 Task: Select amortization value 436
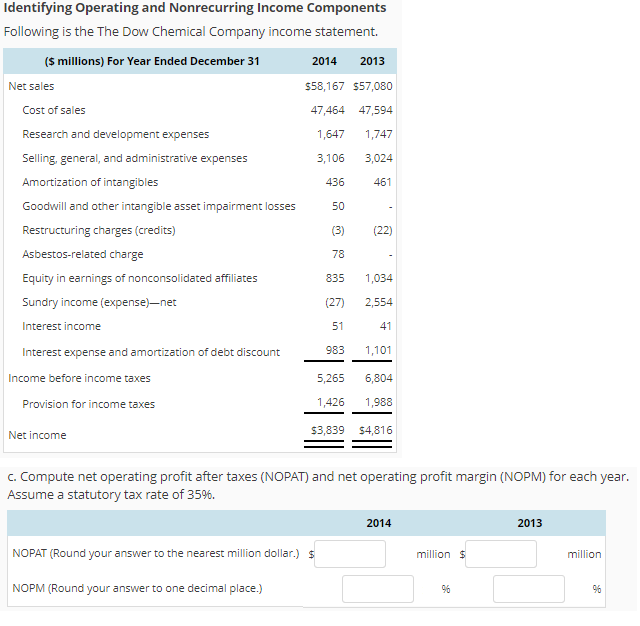tap(335, 182)
